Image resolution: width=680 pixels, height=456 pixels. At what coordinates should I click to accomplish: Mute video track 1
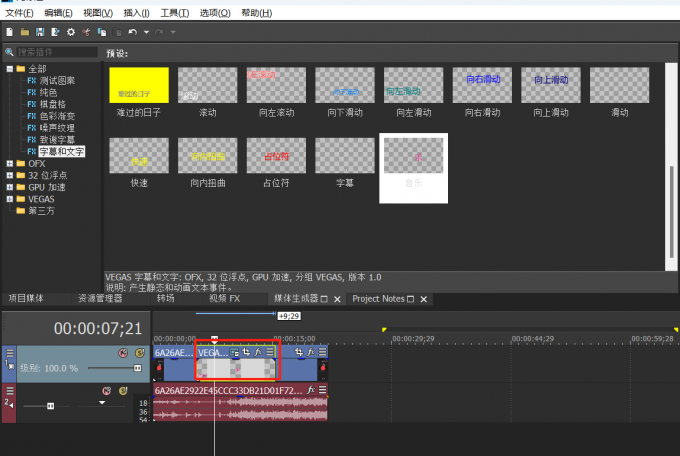point(123,353)
